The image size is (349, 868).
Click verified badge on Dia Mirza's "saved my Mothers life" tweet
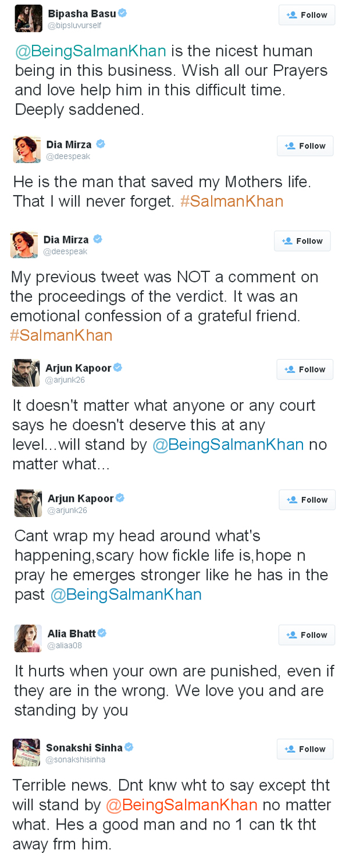pyautogui.click(x=100, y=144)
